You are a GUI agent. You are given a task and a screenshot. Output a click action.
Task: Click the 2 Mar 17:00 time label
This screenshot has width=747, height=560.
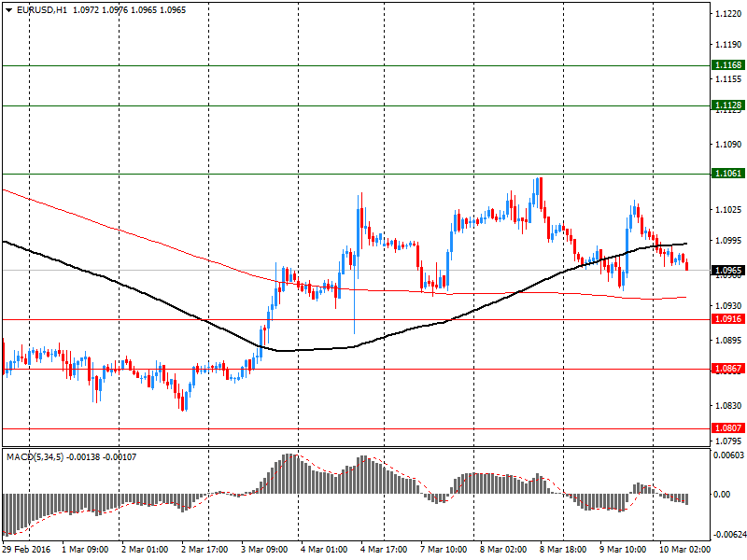pyautogui.click(x=204, y=550)
